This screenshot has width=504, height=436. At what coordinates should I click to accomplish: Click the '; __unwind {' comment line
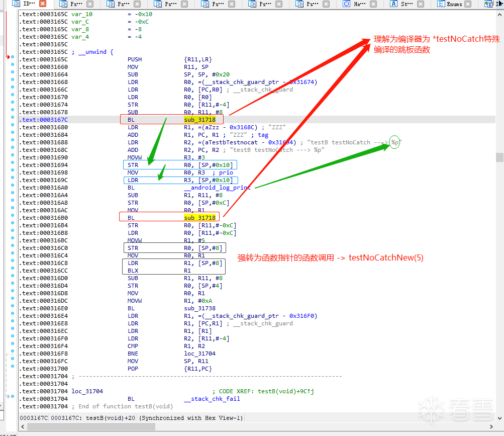[x=92, y=52]
